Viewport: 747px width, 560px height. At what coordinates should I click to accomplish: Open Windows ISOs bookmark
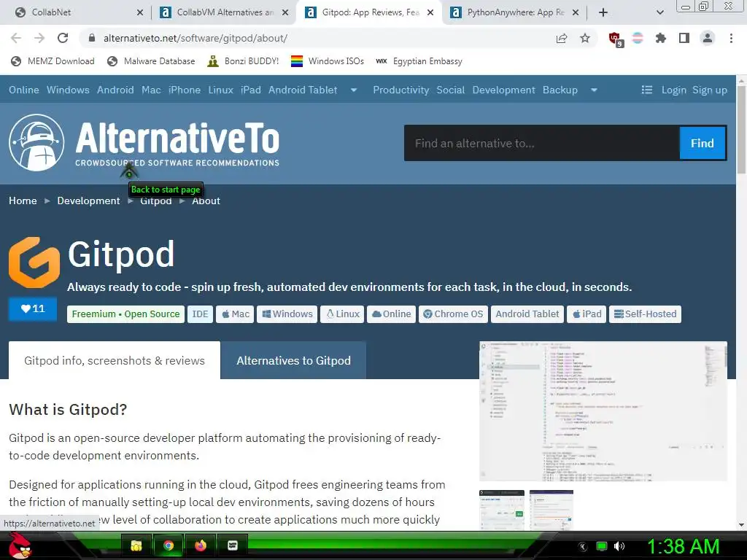pyautogui.click(x=328, y=61)
